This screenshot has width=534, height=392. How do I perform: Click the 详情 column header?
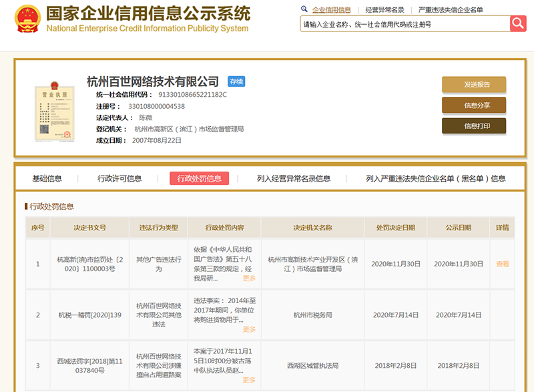coord(503,228)
